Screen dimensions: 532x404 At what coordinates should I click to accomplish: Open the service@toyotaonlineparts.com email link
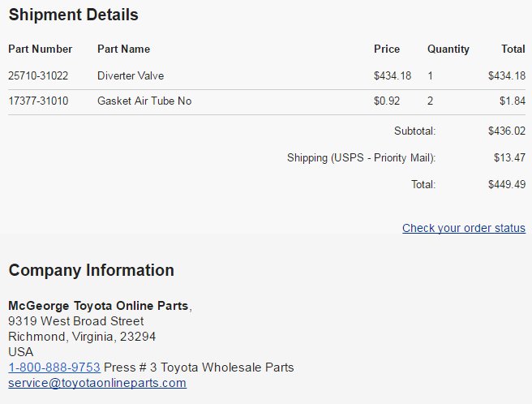click(x=97, y=383)
